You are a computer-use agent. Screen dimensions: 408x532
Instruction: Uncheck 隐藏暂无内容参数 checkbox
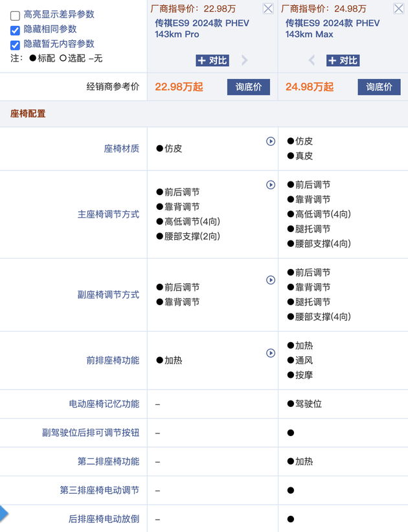tap(15, 44)
